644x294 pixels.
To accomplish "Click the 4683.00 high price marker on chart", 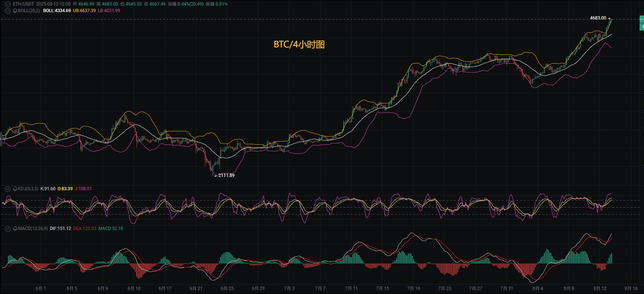I will tap(598, 18).
